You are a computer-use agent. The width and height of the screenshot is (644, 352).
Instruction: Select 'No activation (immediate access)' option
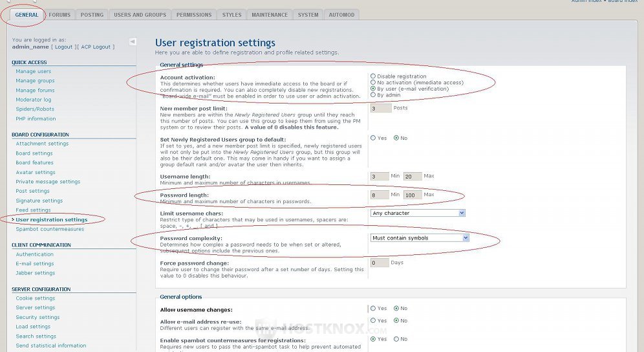click(373, 83)
